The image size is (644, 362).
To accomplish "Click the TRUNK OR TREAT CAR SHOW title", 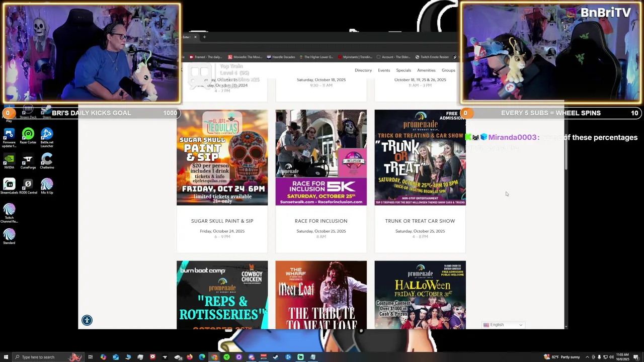I will (420, 221).
